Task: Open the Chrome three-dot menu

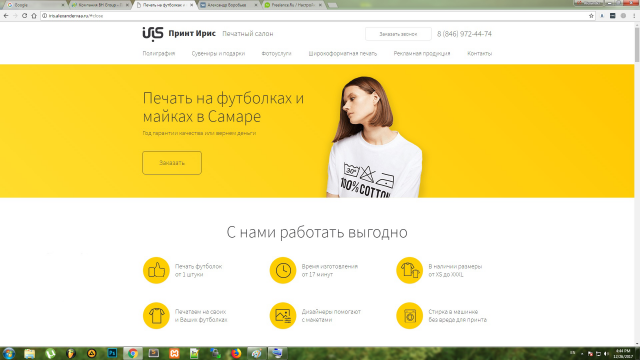Action: (x=634, y=16)
